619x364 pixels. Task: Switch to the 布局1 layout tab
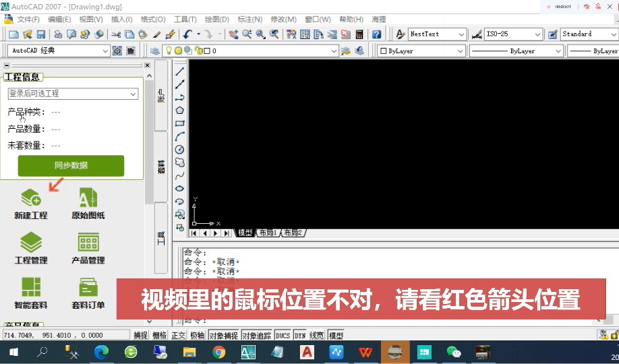click(268, 233)
